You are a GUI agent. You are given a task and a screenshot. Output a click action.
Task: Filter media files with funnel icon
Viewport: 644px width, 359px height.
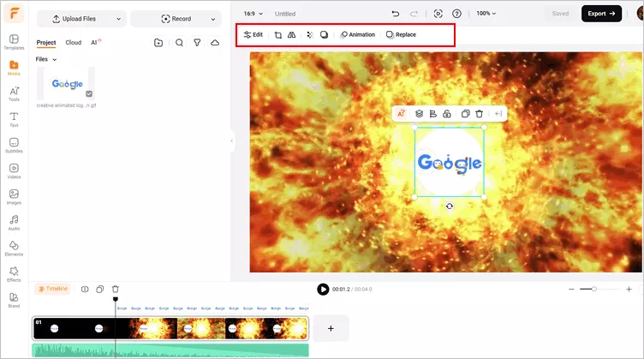pos(197,42)
